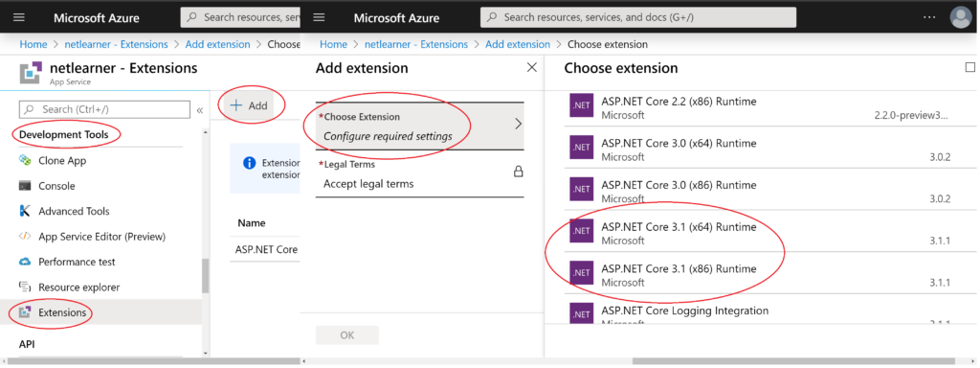Click the disabled OK button
This screenshot has height=368, width=980.
pyautogui.click(x=346, y=335)
